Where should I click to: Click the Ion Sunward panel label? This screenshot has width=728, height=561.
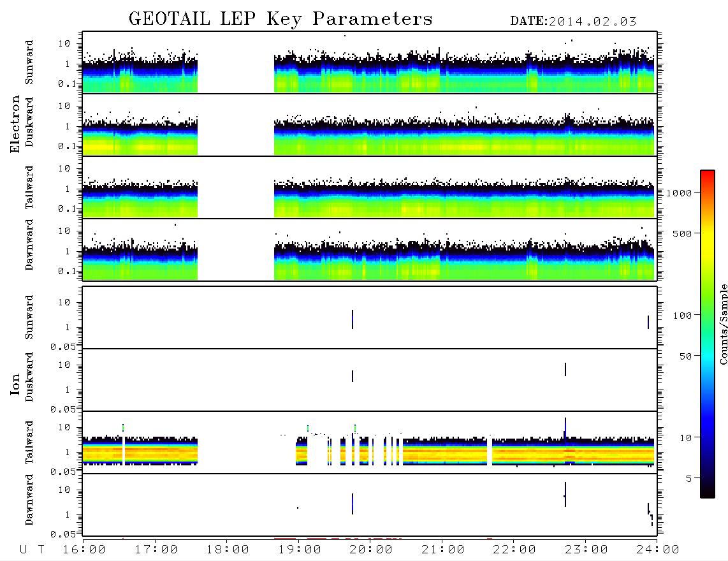(x=29, y=317)
